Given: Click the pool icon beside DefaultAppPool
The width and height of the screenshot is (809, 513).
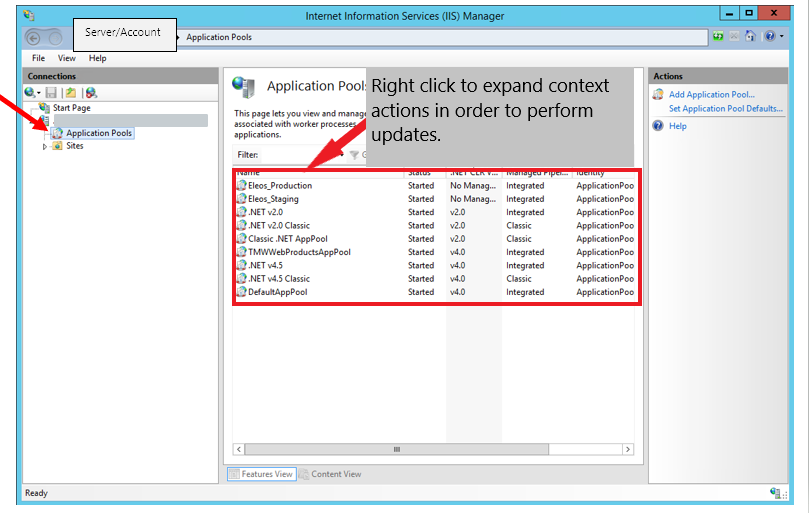Looking at the screenshot, I should click(x=241, y=292).
